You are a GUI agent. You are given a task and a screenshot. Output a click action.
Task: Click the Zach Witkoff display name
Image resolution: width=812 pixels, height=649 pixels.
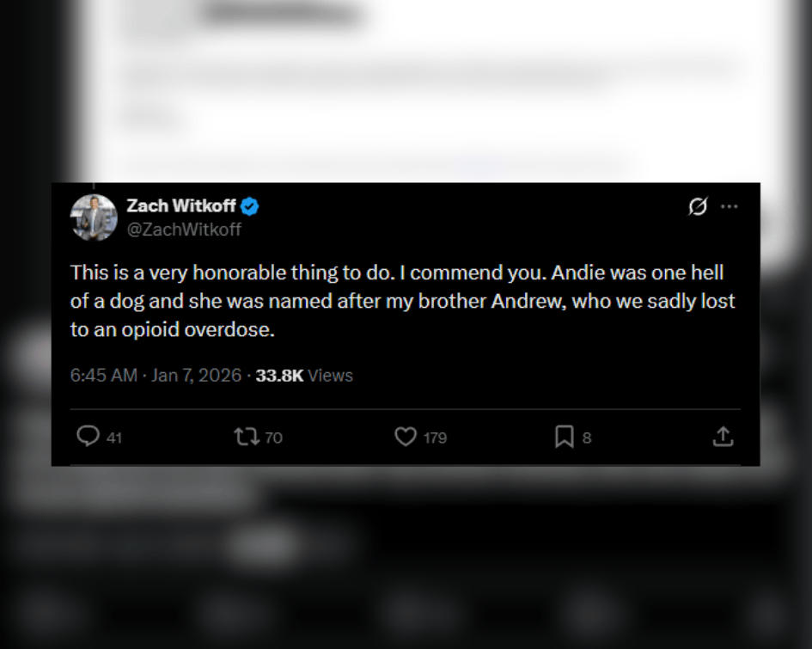[181, 206]
